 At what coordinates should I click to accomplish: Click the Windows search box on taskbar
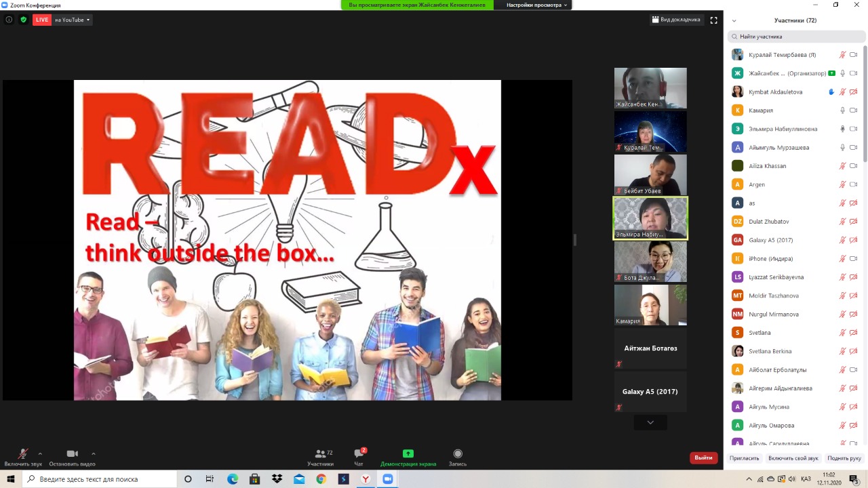coord(100,479)
